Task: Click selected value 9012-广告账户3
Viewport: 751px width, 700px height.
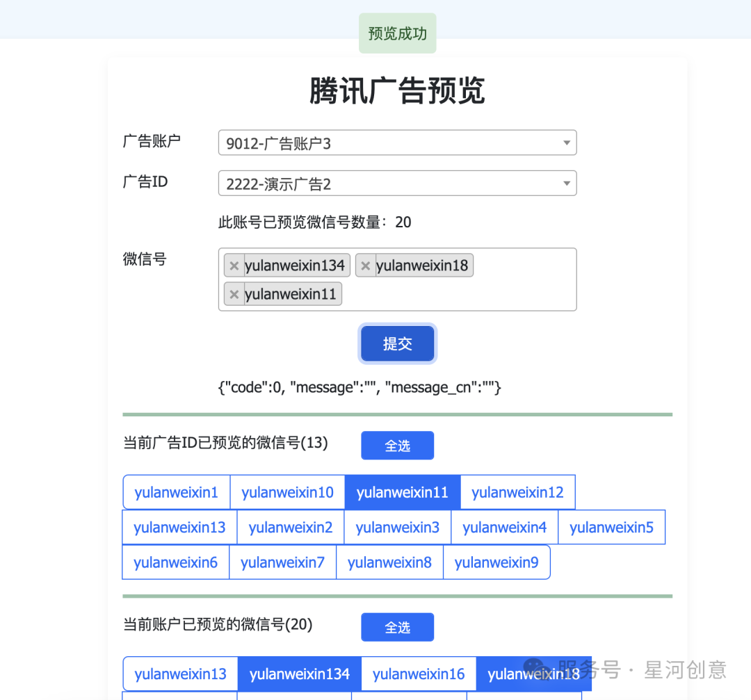Action: [278, 144]
